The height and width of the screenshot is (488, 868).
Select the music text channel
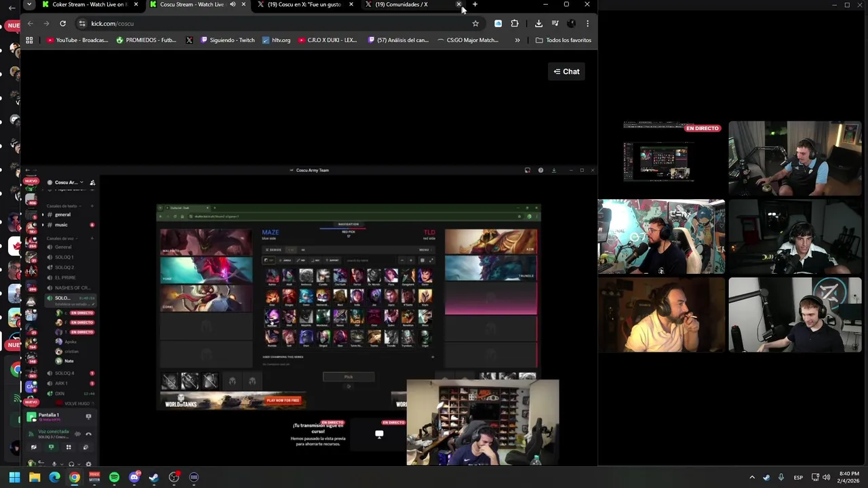tap(62, 225)
